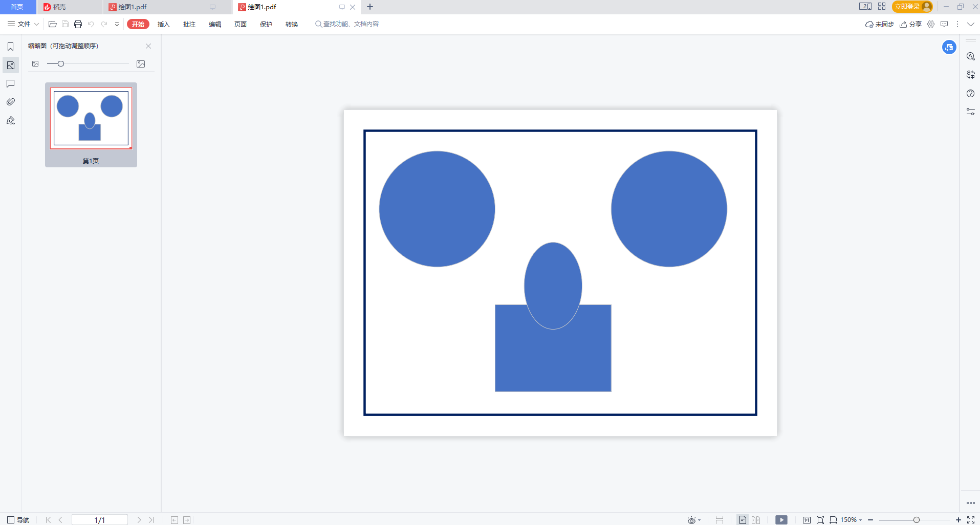
Task: Zoom out with the minus button
Action: [870, 520]
